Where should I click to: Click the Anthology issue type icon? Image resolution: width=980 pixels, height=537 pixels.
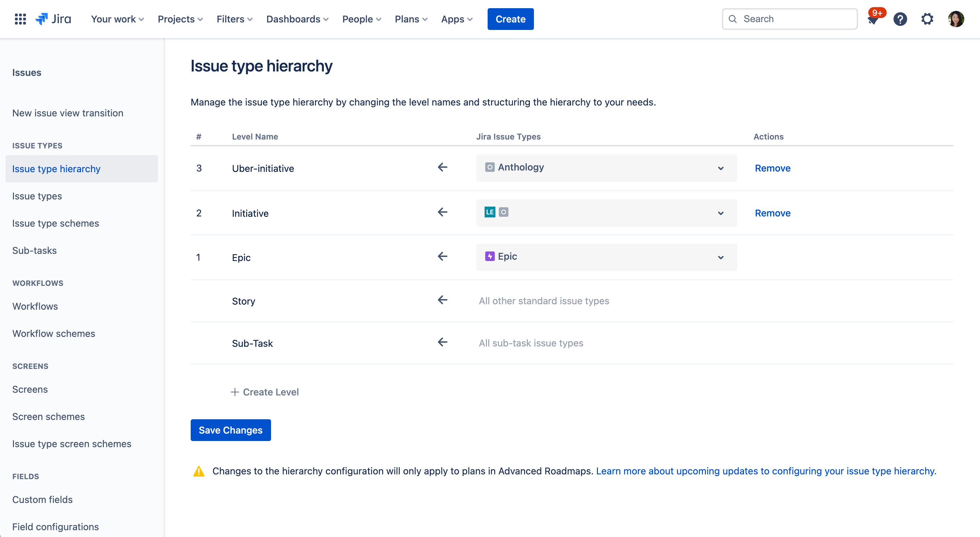tap(489, 167)
